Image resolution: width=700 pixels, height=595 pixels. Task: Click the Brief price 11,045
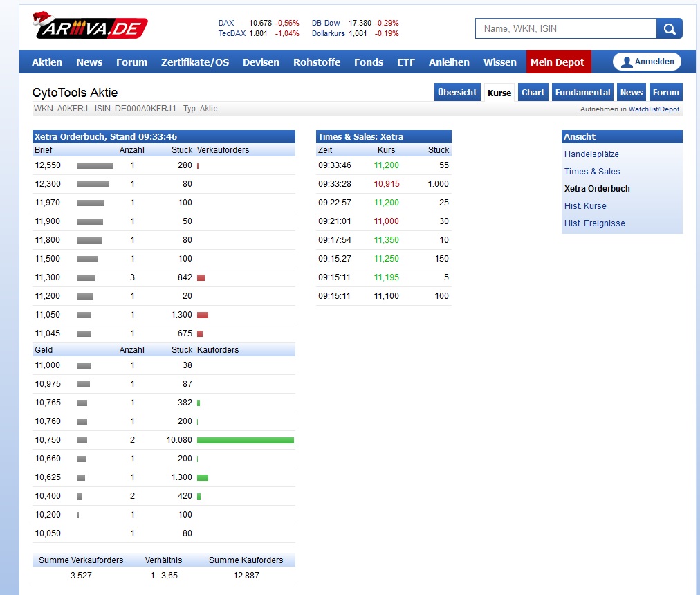[48, 333]
